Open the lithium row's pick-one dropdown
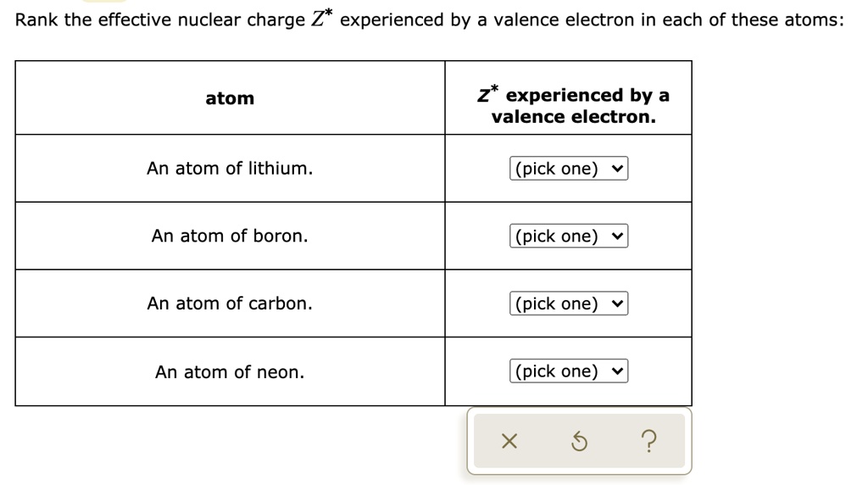Image resolution: width=868 pixels, height=485 pixels. pos(569,169)
